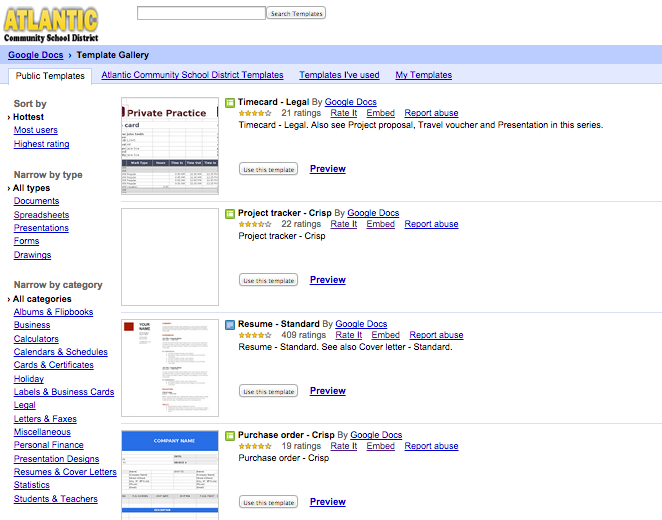The image size is (662, 520).
Task: Open Atlantic Community School District Templates tab
Action: click(x=192, y=75)
